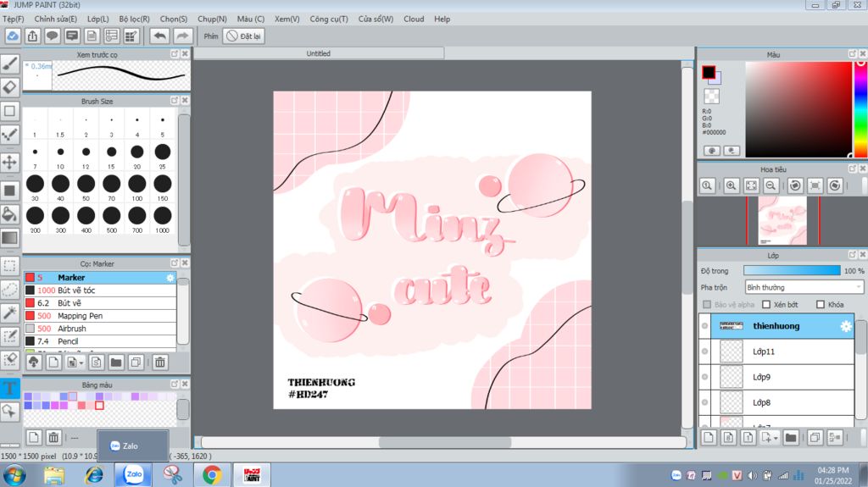Toggle visibility of Lớp8 layer
This screenshot has width=868, height=487.
click(x=704, y=402)
